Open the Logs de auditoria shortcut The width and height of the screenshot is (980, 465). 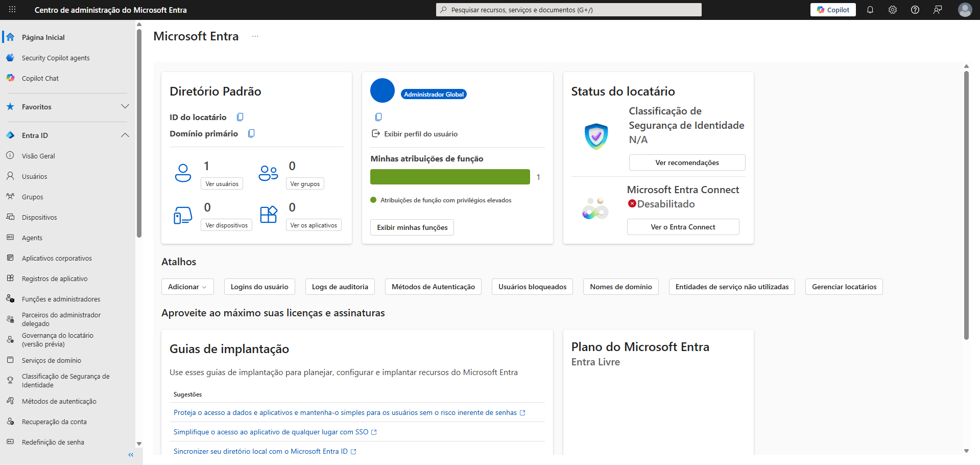(340, 287)
